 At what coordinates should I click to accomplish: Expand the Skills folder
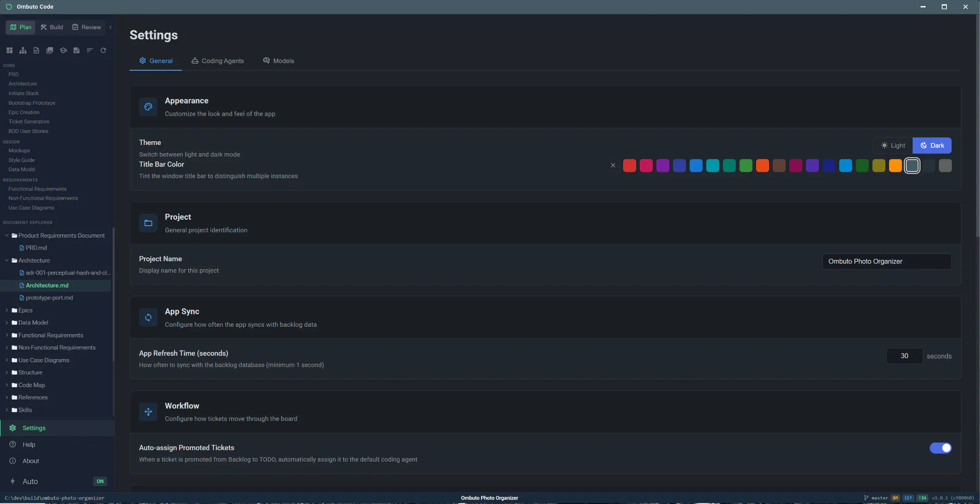[x=7, y=410]
